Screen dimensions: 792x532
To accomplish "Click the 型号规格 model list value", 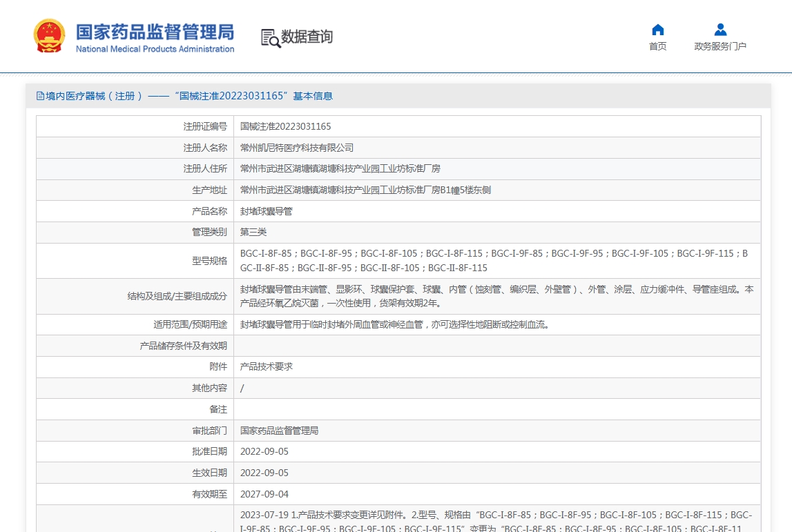I will 494,260.
